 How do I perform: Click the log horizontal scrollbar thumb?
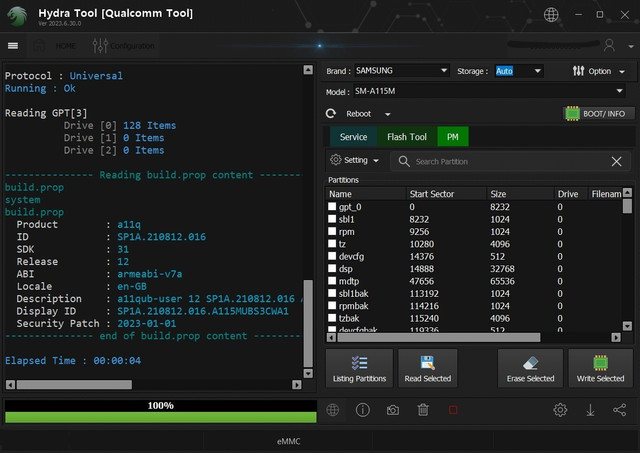(x=74, y=384)
